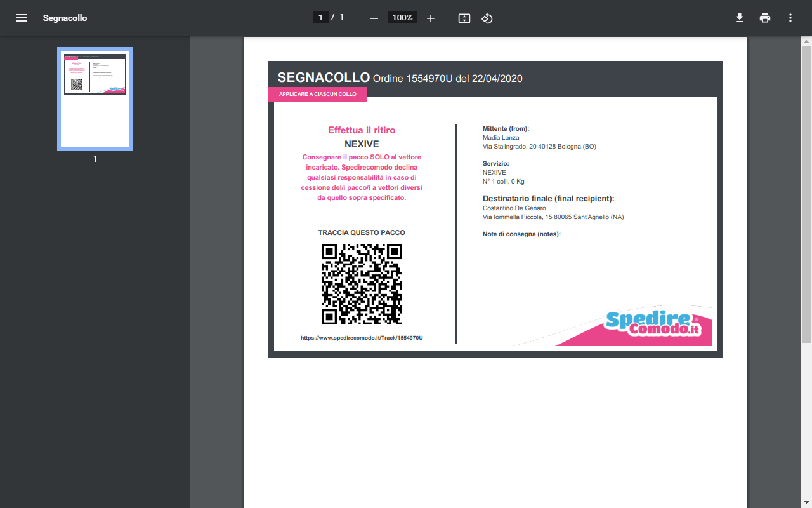Click the page number '1' under thumbnail
Screen dimensions: 812x508
95,159
